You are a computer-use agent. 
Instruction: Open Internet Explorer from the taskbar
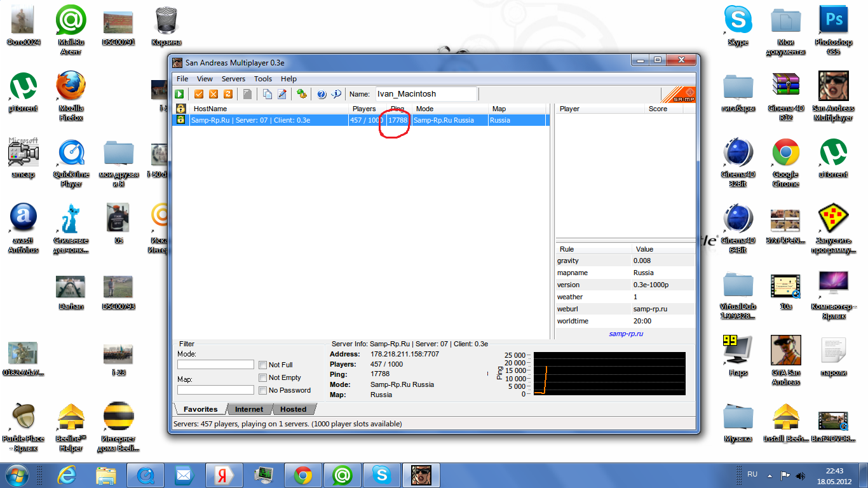[x=66, y=475]
